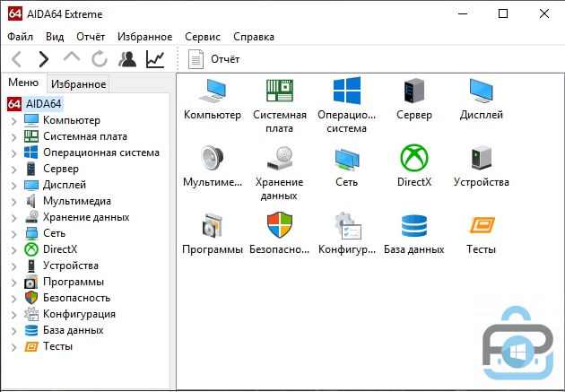The height and width of the screenshot is (392, 565).
Task: Select the AIDA64 root tree node
Action: (35, 104)
